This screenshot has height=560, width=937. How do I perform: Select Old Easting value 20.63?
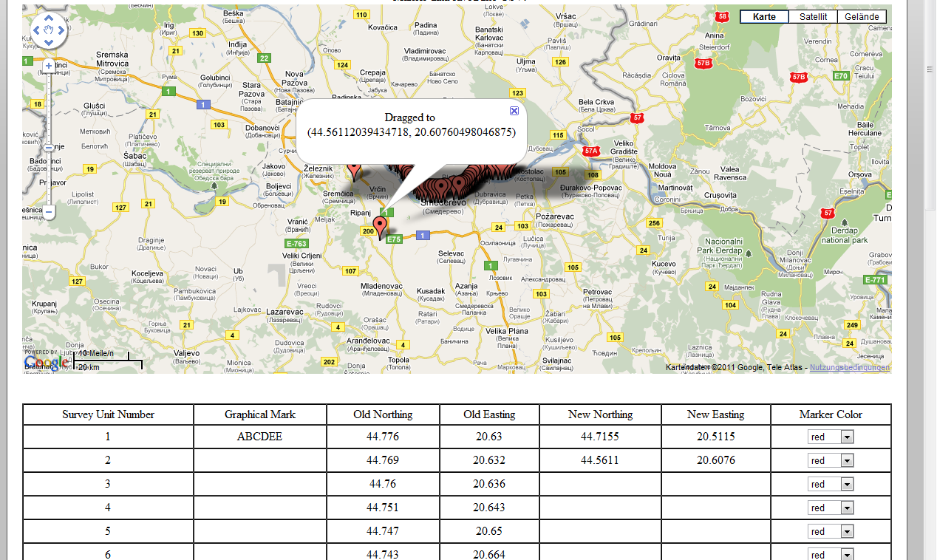tap(489, 437)
